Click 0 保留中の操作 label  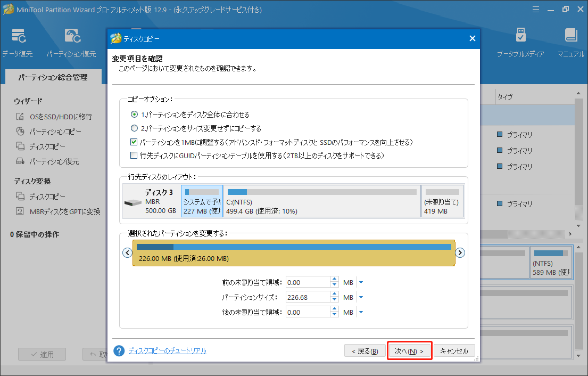tap(35, 234)
